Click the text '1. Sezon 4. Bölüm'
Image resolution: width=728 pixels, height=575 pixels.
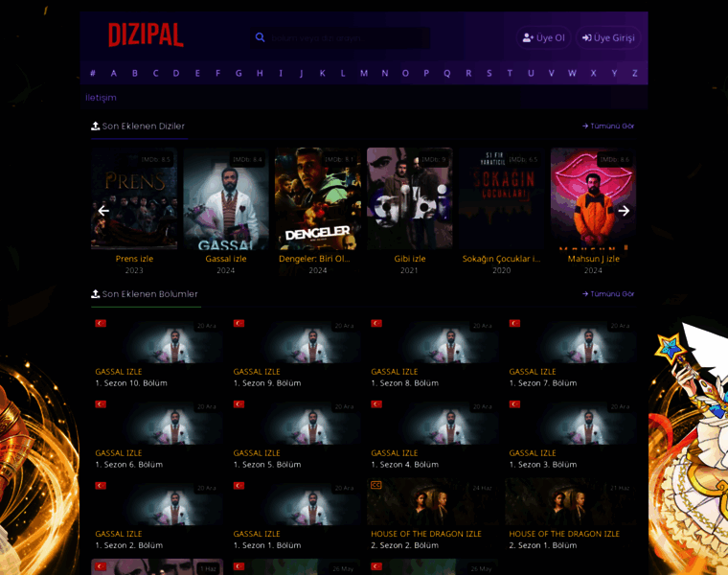pyautogui.click(x=405, y=465)
